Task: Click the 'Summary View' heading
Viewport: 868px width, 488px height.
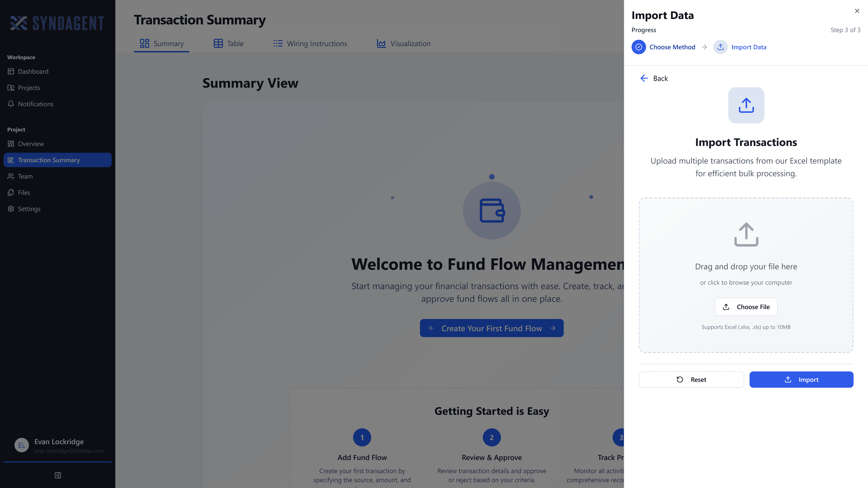Action: (x=250, y=83)
